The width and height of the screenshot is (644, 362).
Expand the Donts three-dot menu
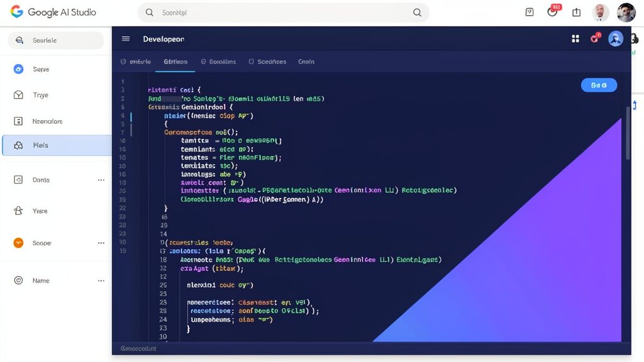click(101, 180)
